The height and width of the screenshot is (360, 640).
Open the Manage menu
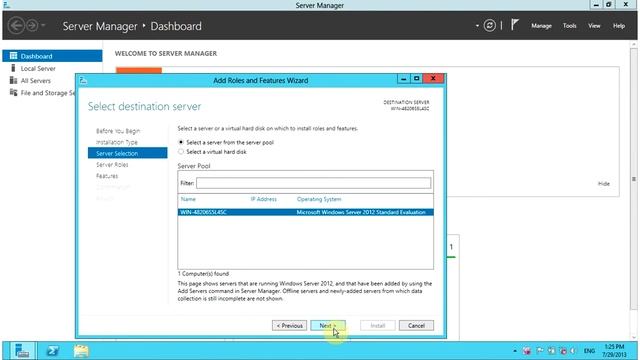pos(541,26)
